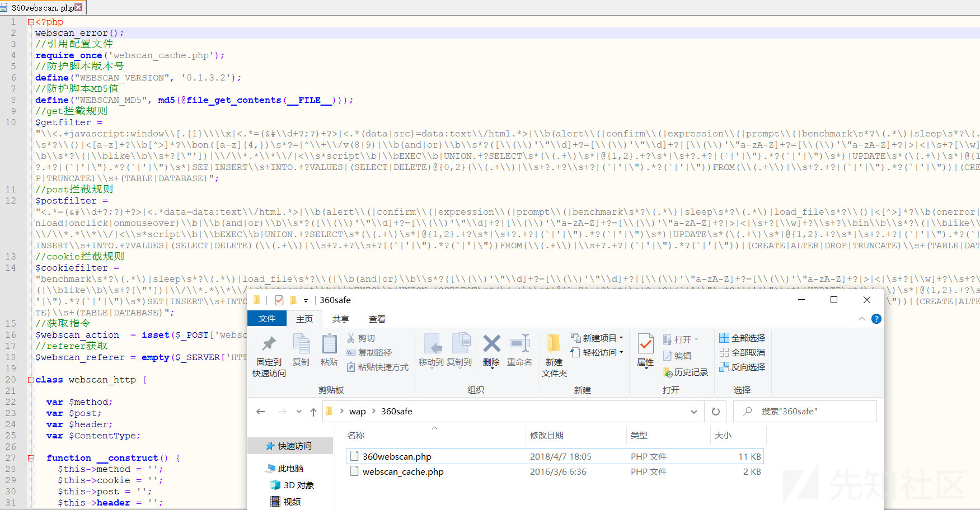Expand the New item (新建项目) dropdown

pyautogui.click(x=621, y=338)
